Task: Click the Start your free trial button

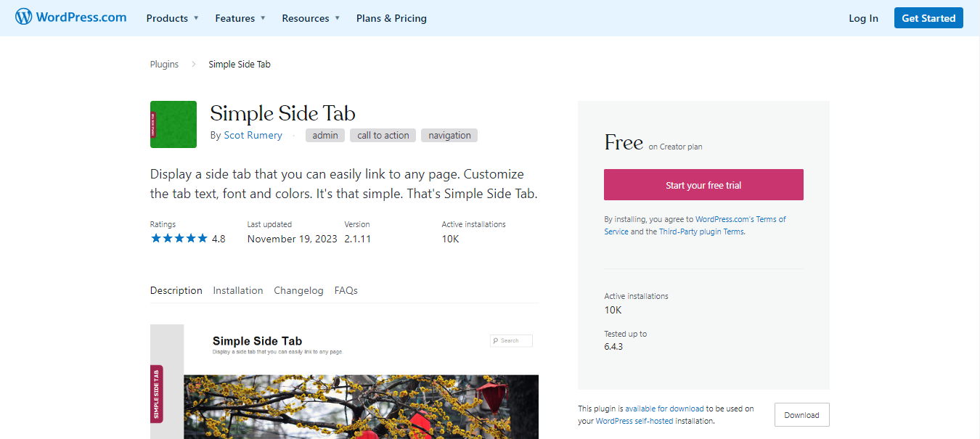Action: [x=703, y=184]
